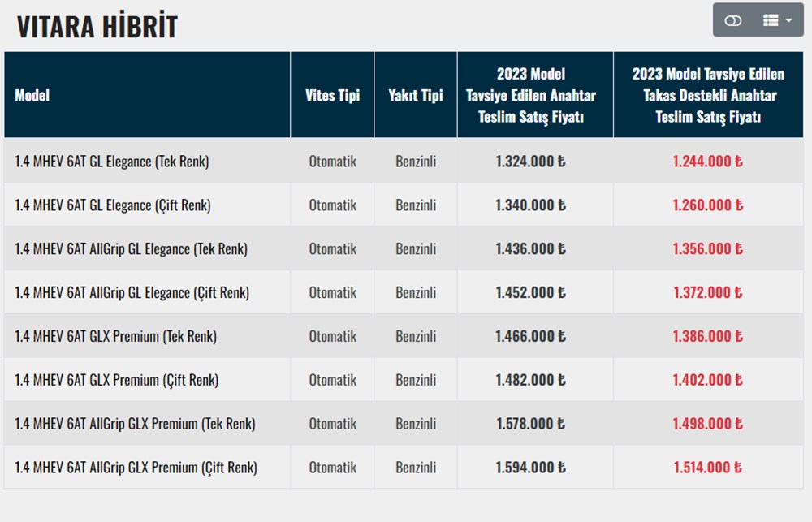Click the Model column header
Viewport: 812px width, 522px height.
coord(32,95)
